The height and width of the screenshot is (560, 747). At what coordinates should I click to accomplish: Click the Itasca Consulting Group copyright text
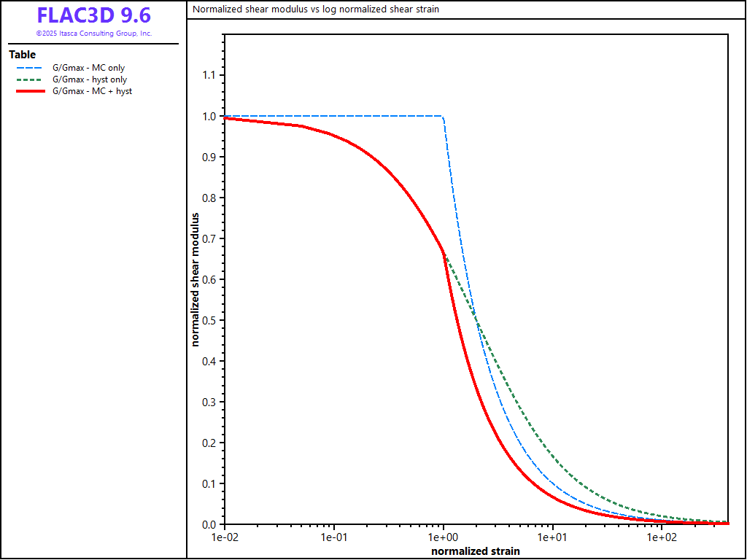pyautogui.click(x=93, y=34)
